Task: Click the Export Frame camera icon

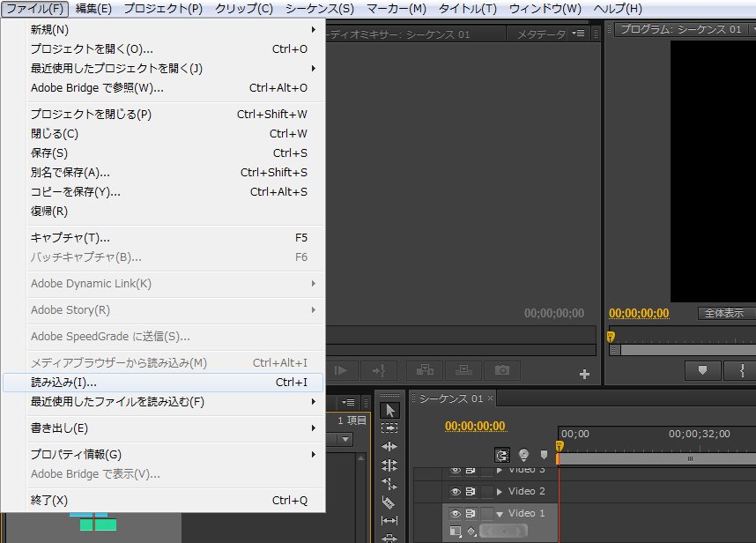Action: point(502,370)
